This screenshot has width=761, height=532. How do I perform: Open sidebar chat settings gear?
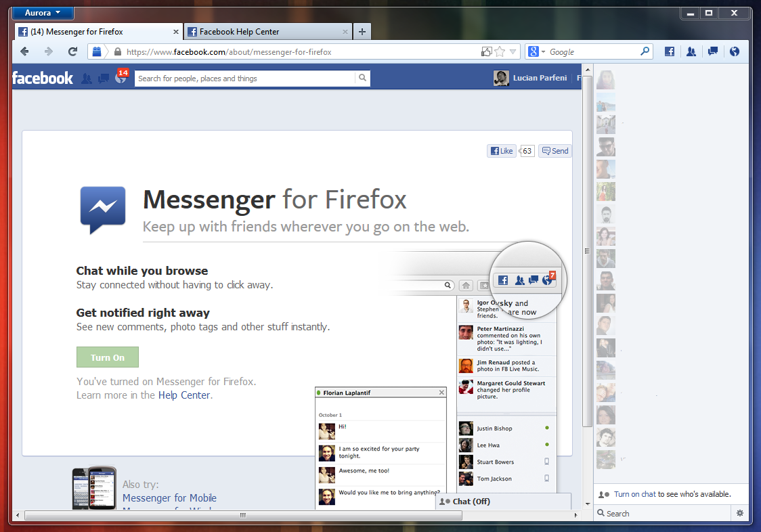tap(740, 513)
